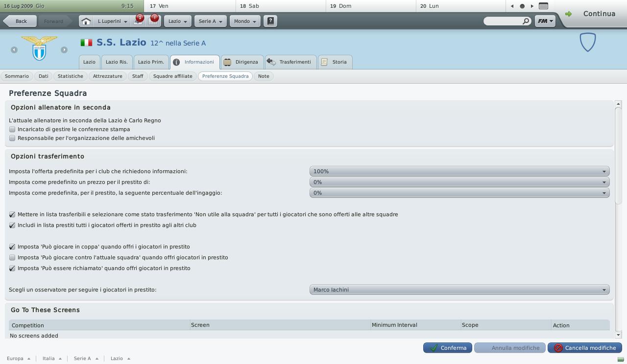This screenshot has width=627, height=364.
Task: Open the Staff sub-tab
Action: [138, 76]
